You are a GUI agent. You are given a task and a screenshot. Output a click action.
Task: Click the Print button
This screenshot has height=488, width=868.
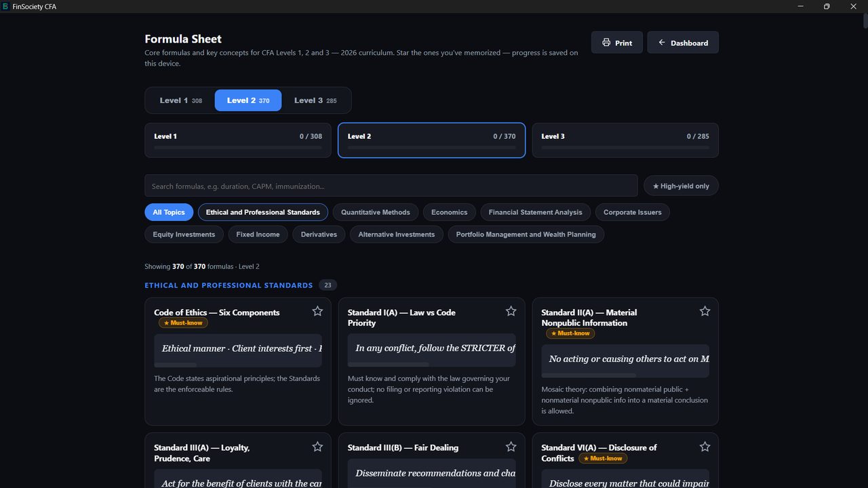point(617,43)
